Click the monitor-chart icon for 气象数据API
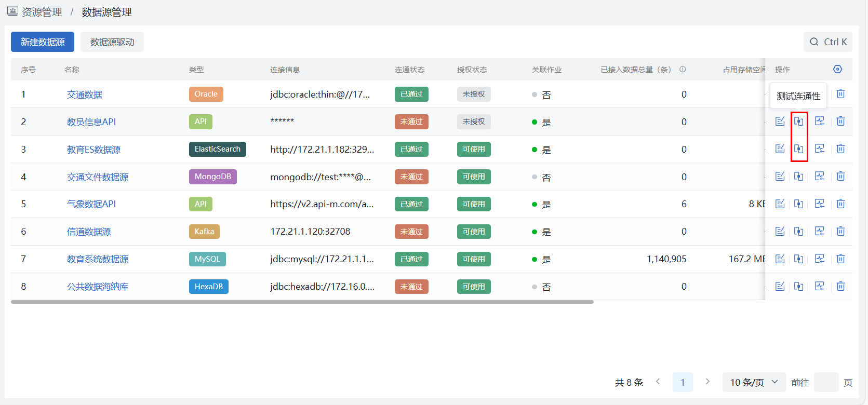868x405 pixels. click(x=820, y=204)
